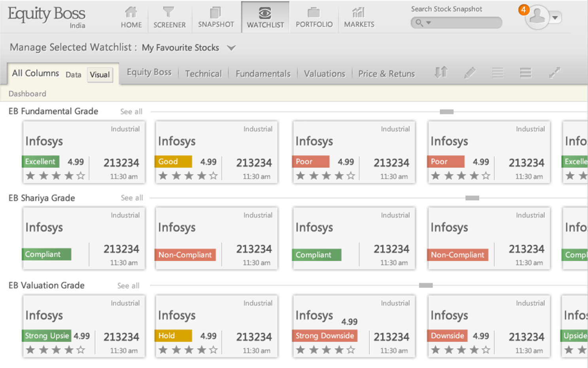588x368 pixels.
Task: Click the expand to fullscreen icon
Action: (554, 72)
